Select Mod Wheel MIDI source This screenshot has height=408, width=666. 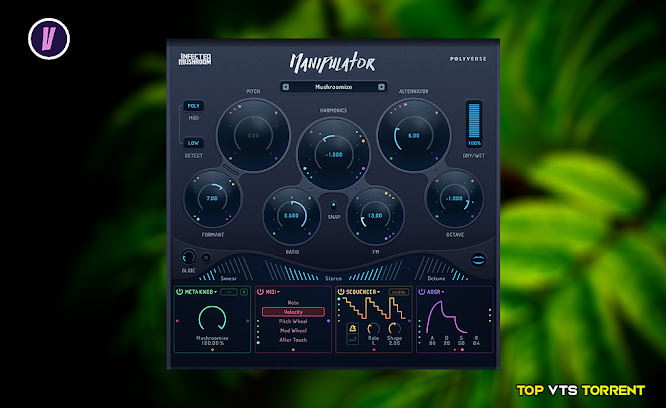293,330
